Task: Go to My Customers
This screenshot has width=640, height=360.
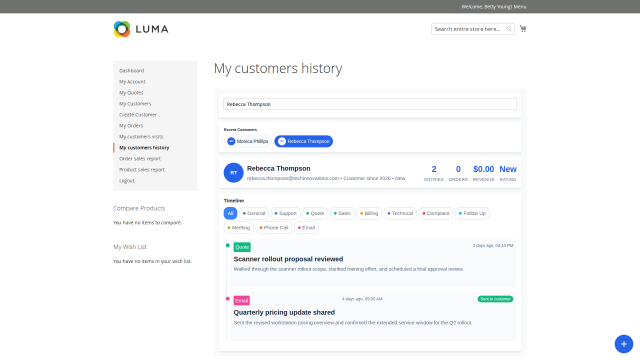Action: point(135,104)
